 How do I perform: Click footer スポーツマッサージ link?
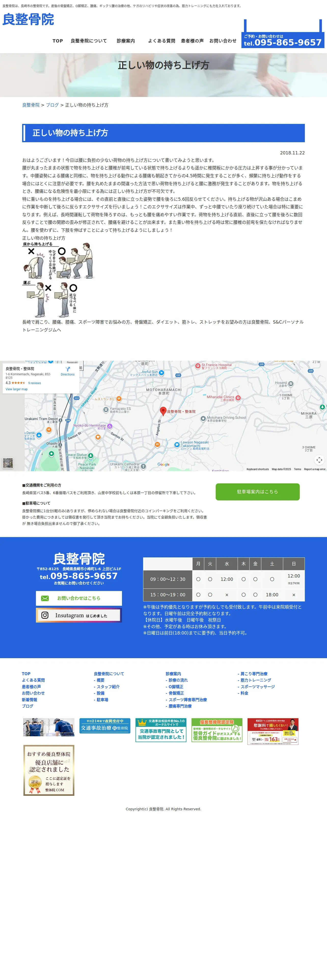coord(256,686)
